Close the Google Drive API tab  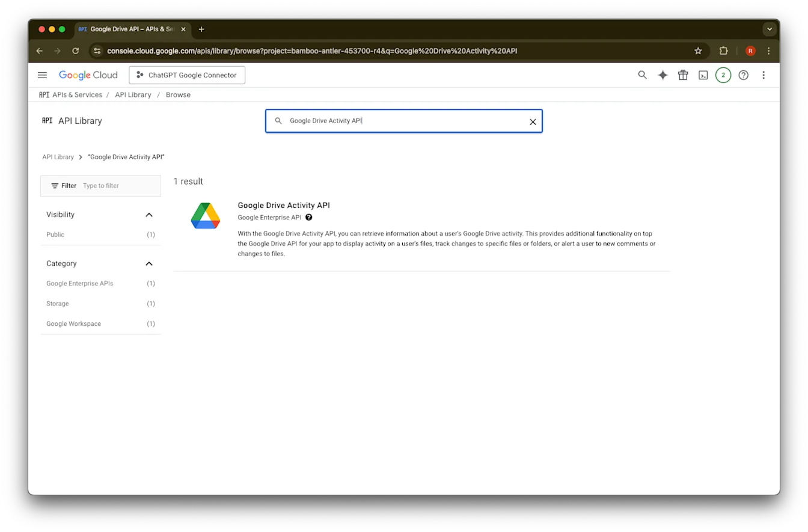(x=183, y=29)
